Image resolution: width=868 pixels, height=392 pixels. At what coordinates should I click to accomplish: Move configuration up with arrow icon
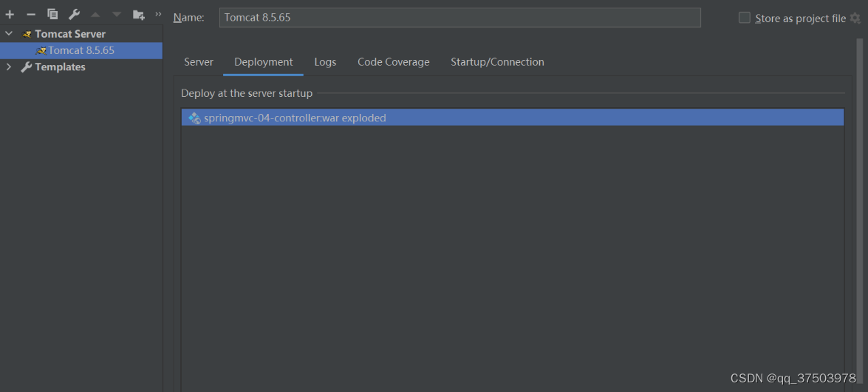(x=95, y=14)
